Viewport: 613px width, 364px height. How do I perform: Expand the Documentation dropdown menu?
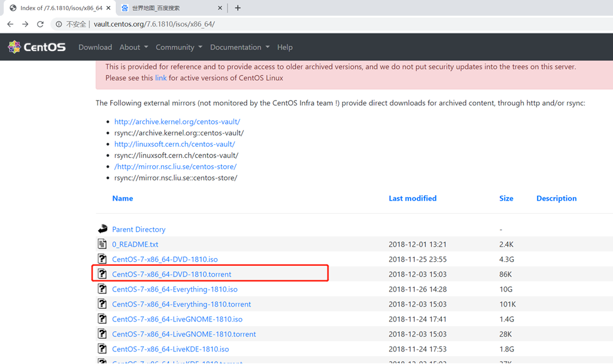tap(239, 47)
